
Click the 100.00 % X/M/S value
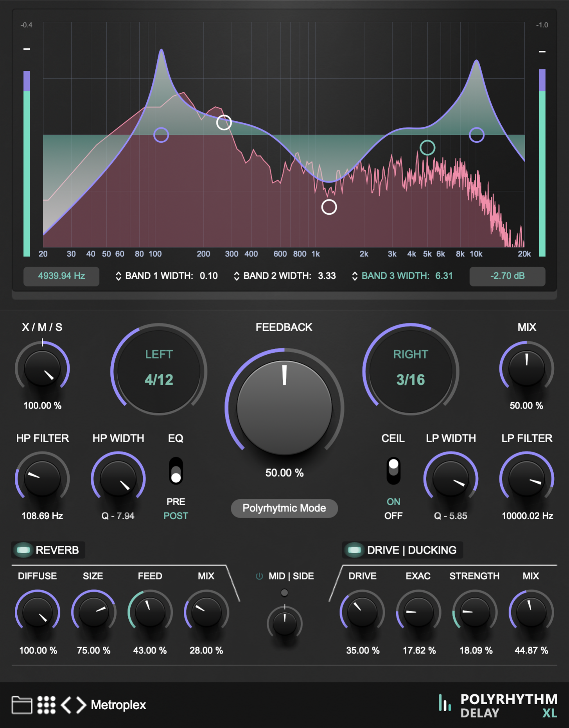pyautogui.click(x=42, y=406)
